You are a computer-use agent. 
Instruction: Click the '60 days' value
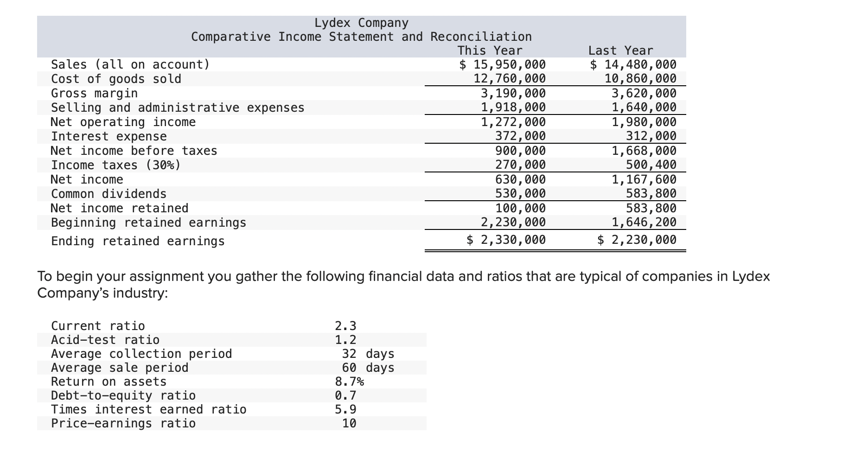368,368
